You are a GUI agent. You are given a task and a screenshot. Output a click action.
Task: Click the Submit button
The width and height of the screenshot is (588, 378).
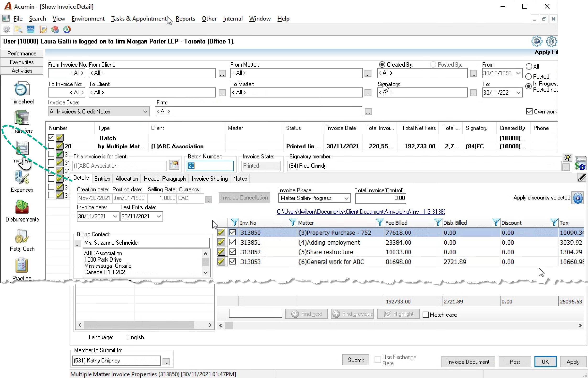click(355, 360)
